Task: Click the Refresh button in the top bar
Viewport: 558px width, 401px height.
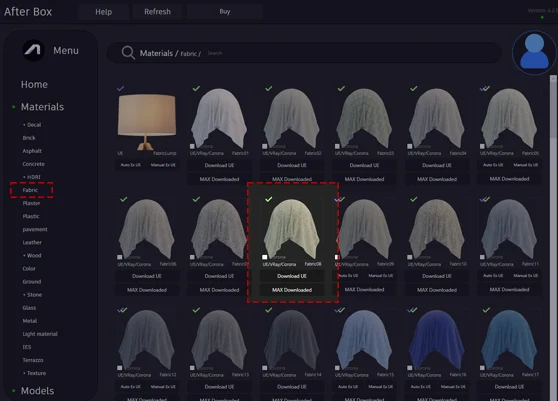Action: (157, 12)
